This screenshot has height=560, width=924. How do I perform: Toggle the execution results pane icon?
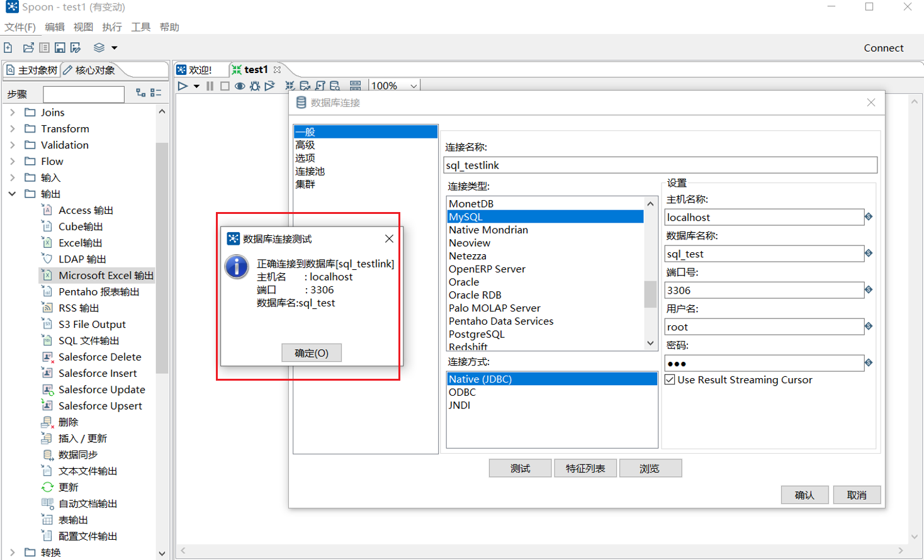[x=356, y=86]
